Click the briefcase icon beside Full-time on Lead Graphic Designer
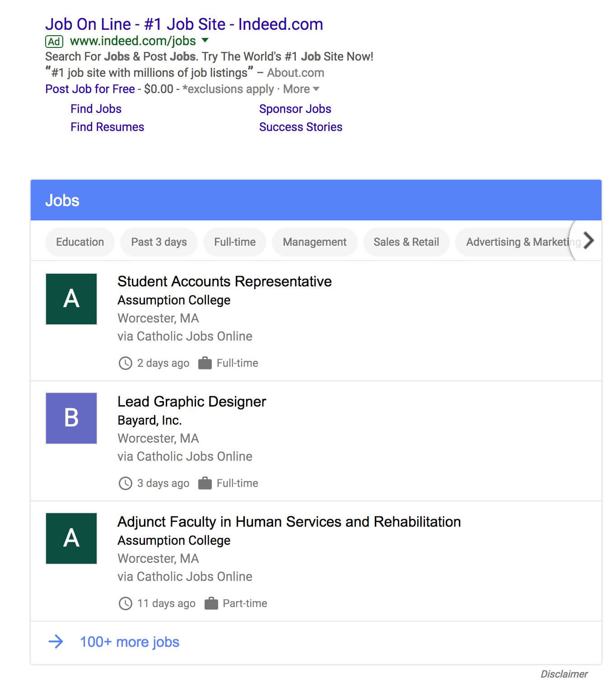Screen dimensions: 616x683 pos(205,483)
